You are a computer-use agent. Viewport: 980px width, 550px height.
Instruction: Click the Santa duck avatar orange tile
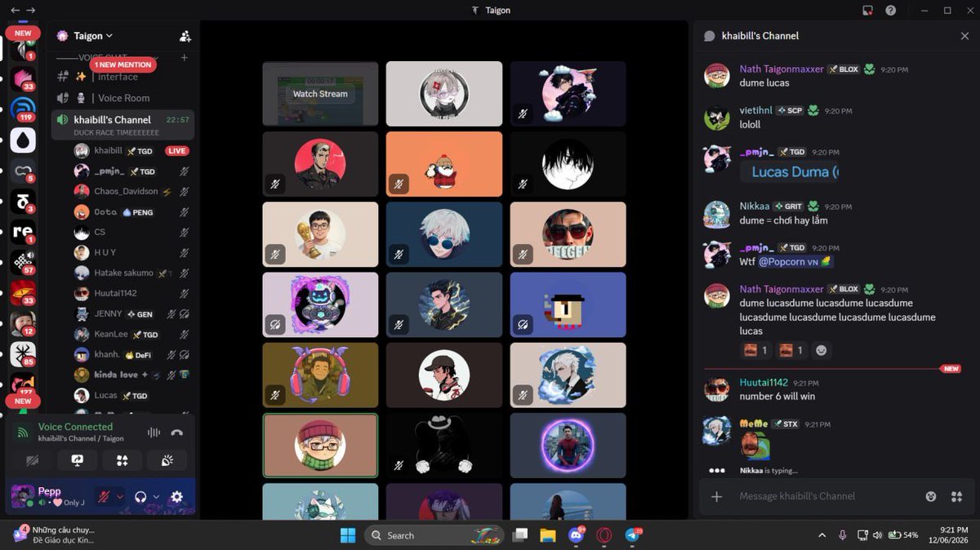click(x=444, y=164)
